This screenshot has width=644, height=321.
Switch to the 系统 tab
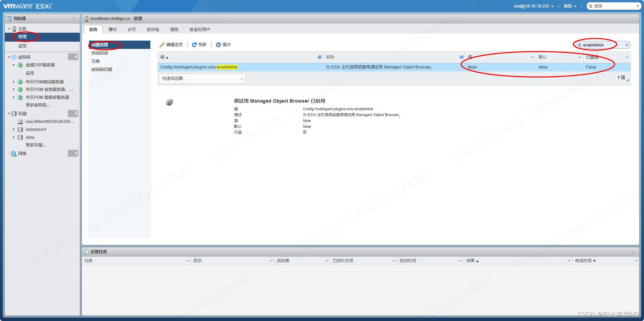click(93, 30)
